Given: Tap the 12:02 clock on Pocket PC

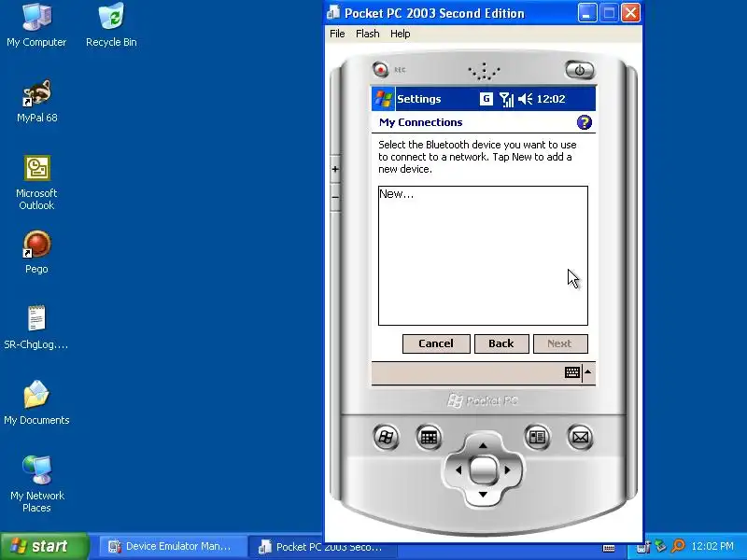Looking at the screenshot, I should click(x=551, y=99).
